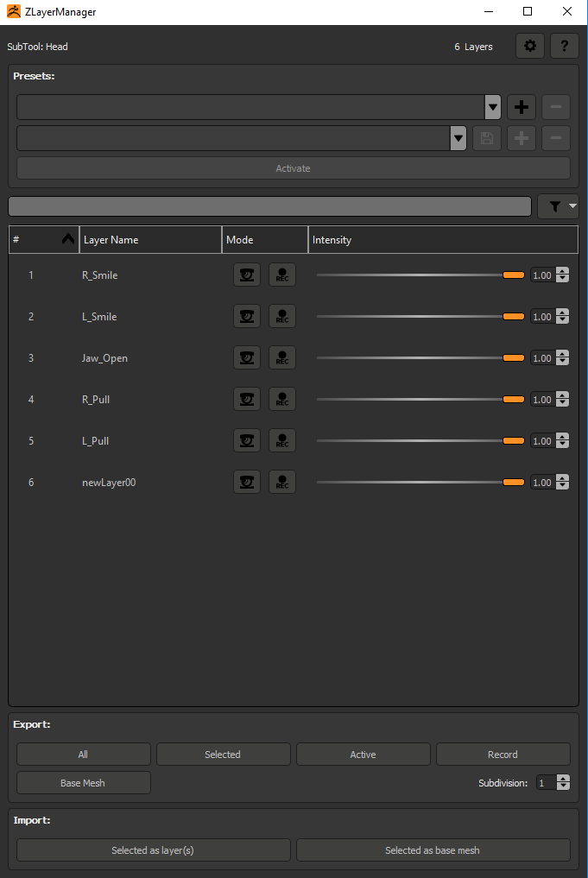Toggle visibility eye for L_Smile layer
Image resolution: width=588 pixels, height=878 pixels.
pyautogui.click(x=247, y=316)
